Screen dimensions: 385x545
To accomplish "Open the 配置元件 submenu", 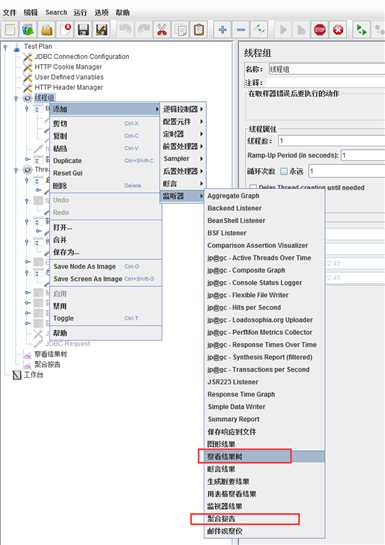I will point(183,122).
